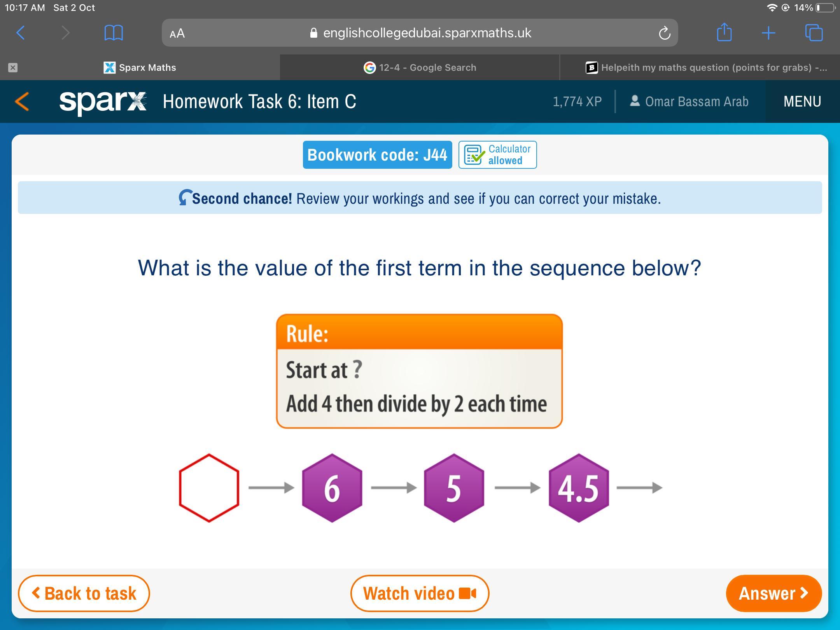Viewport: 840px width, 630px height.
Task: Switch to Helpeith my maths question tab
Action: pyautogui.click(x=706, y=68)
